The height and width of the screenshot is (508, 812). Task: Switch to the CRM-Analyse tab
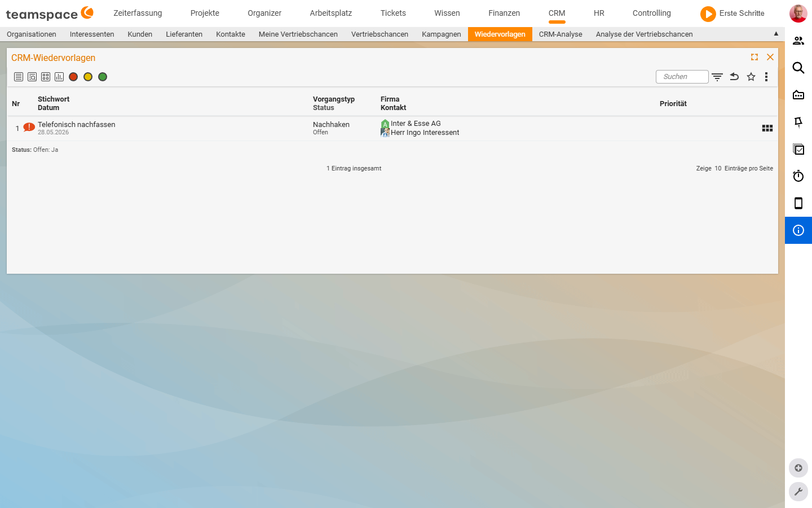[561, 34]
